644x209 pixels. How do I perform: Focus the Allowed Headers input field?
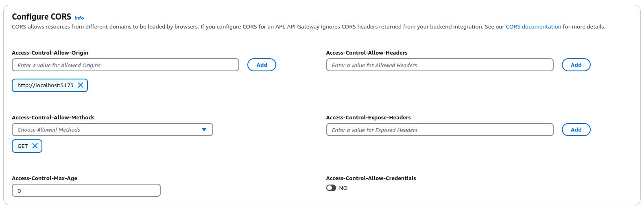440,65
